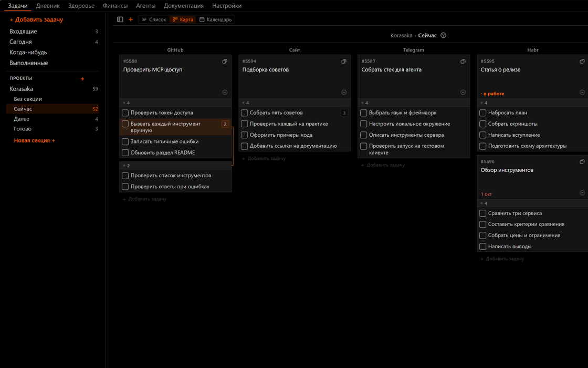The width and height of the screenshot is (588, 368).
Task: Click the round arrows icon on Статья о релизе card
Action: pyautogui.click(x=582, y=93)
